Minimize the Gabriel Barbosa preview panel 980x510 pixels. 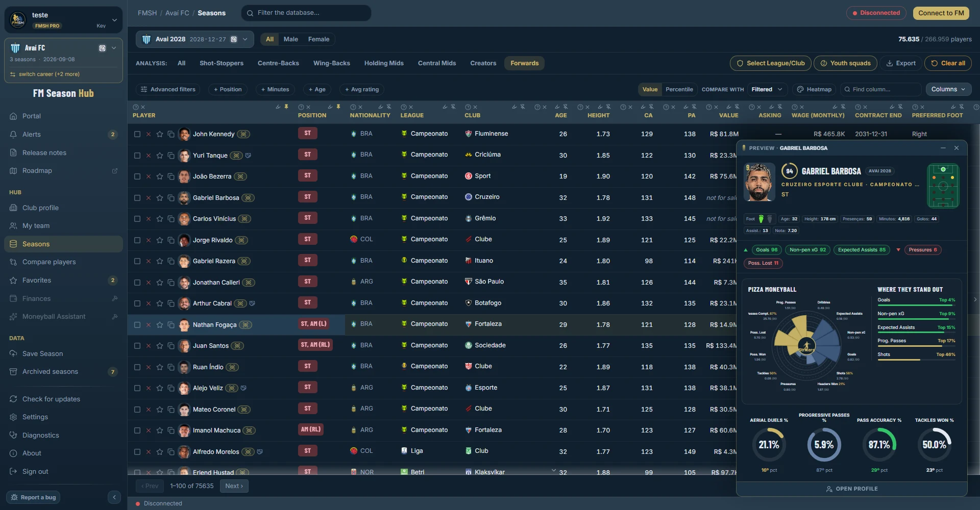pyautogui.click(x=943, y=148)
